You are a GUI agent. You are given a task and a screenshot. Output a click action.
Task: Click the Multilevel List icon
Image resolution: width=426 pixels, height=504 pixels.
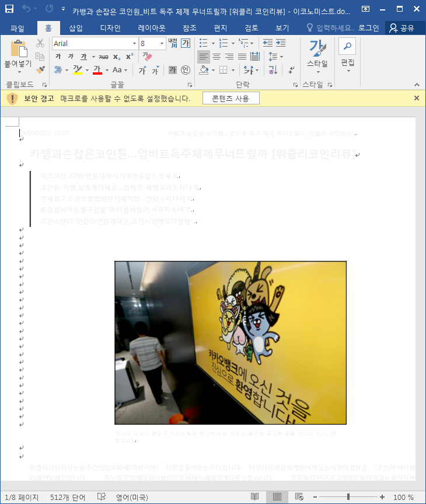243,43
